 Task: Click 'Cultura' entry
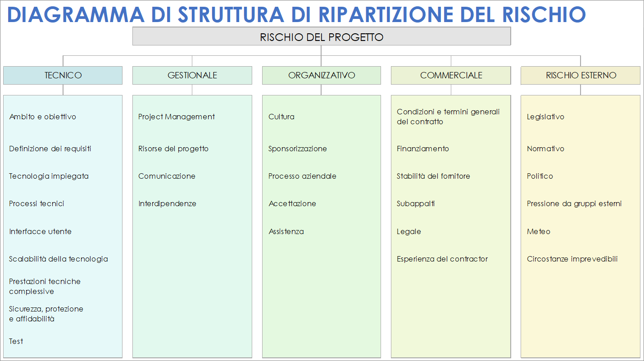coord(281,117)
